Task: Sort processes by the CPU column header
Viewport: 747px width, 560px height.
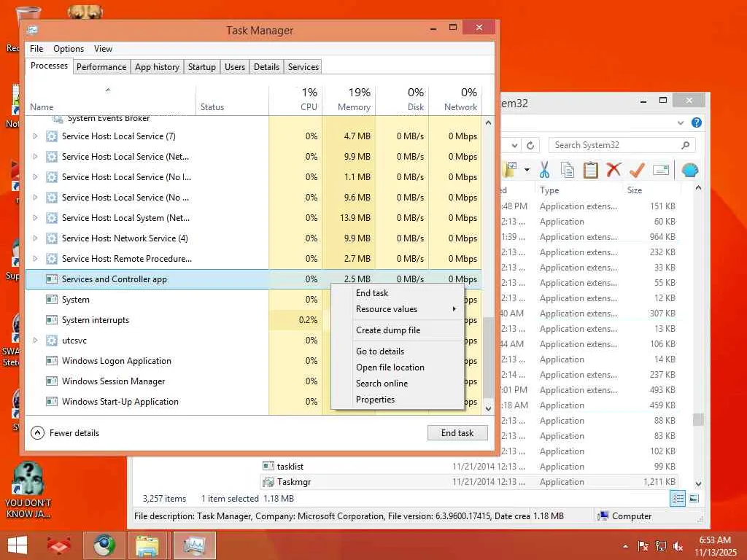Action: 295,99
